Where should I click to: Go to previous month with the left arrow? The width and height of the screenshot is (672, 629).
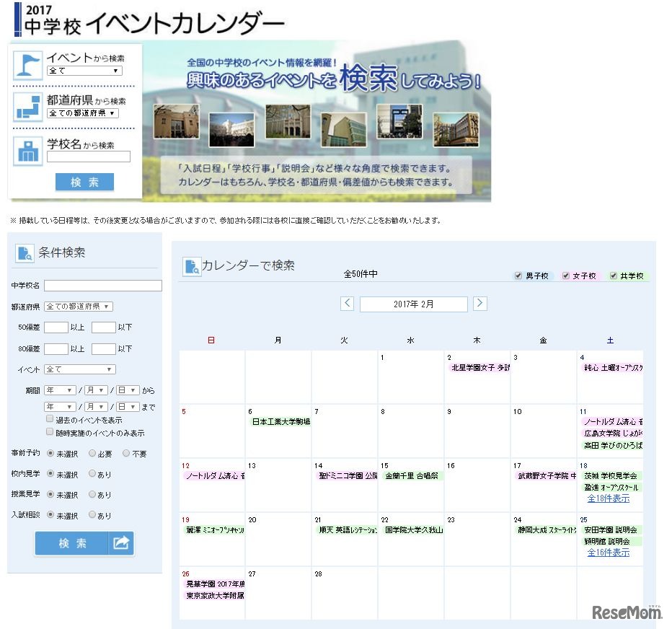click(347, 304)
